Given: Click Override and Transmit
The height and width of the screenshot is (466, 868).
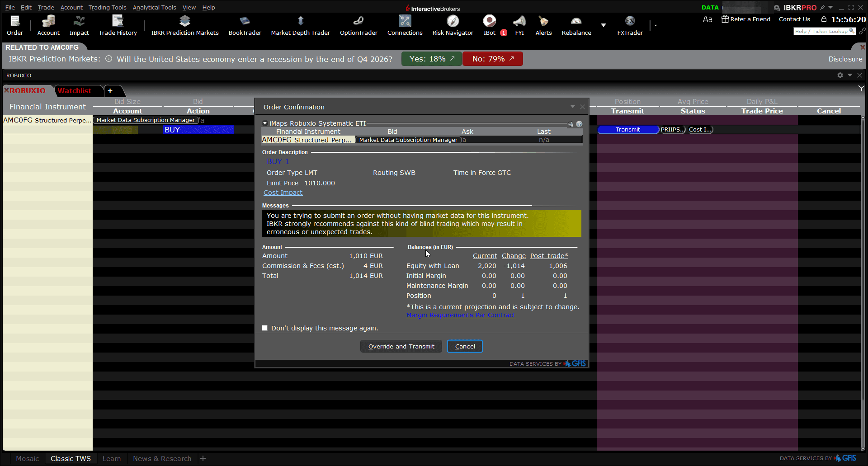Looking at the screenshot, I should point(401,346).
